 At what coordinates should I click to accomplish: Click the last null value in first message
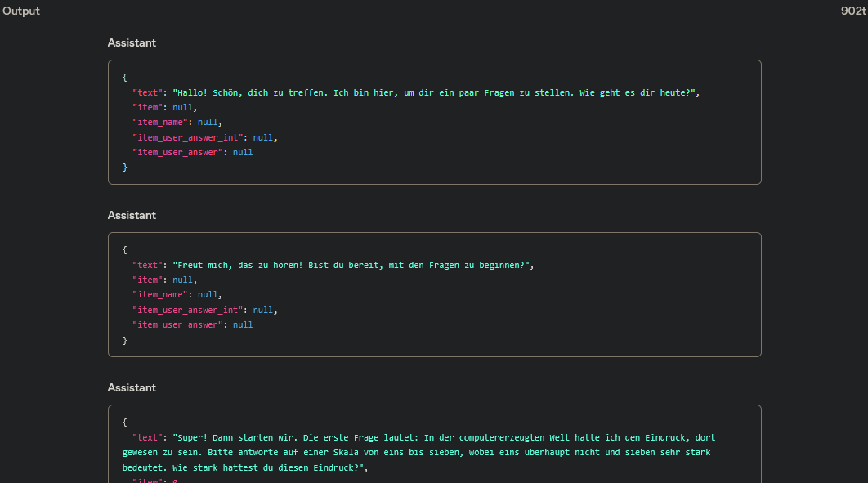coord(243,152)
